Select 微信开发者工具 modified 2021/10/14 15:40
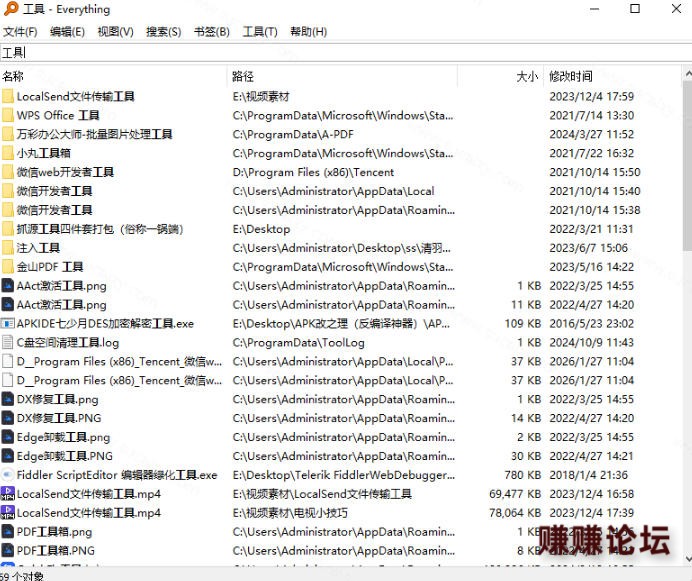692x581 pixels. tap(54, 191)
